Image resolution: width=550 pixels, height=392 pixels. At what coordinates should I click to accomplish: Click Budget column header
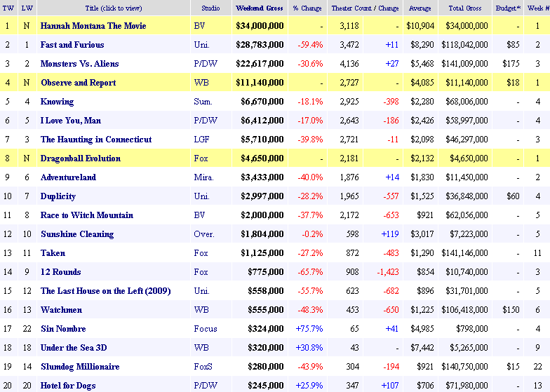click(x=506, y=8)
